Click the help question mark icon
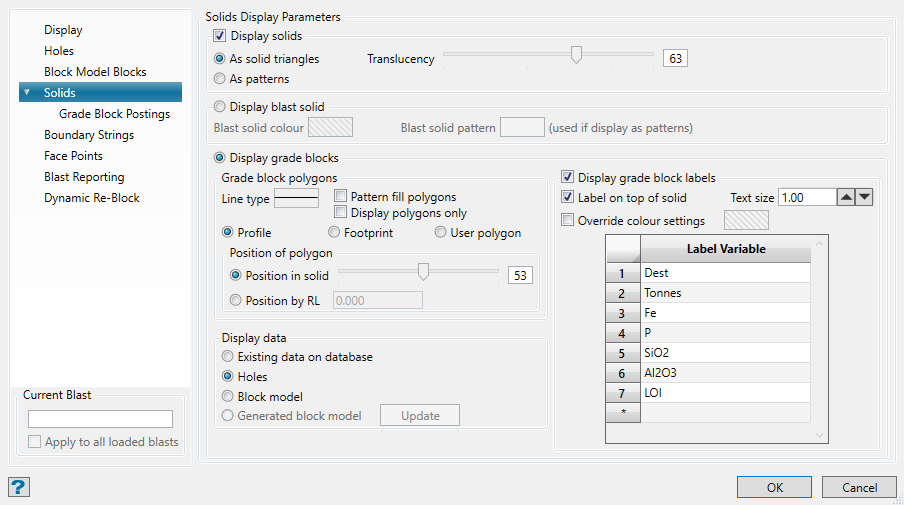904x505 pixels. pos(19,487)
